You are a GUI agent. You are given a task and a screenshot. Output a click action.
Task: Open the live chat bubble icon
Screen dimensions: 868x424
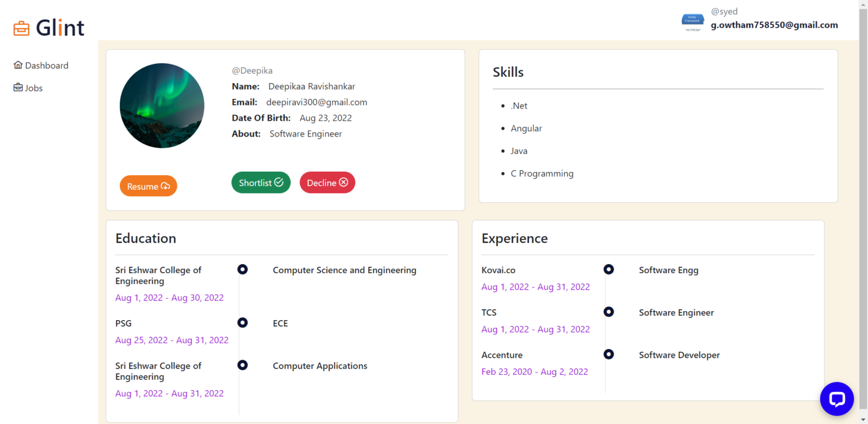pyautogui.click(x=837, y=399)
